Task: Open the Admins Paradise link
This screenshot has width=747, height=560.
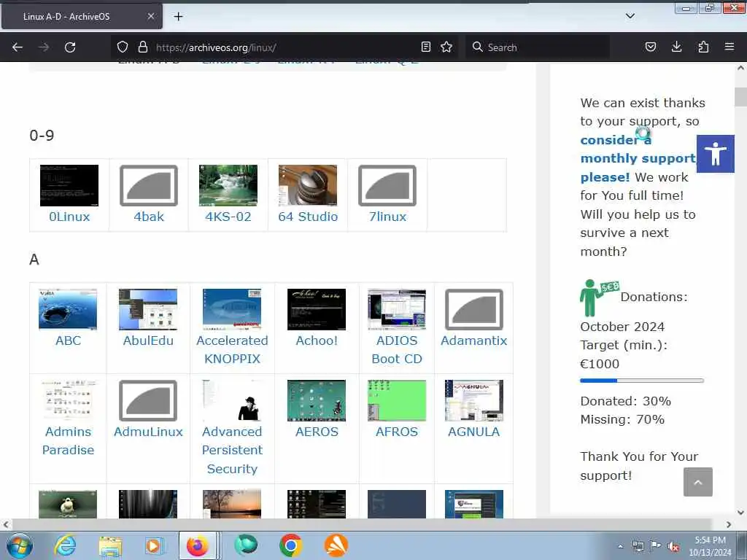Action: pos(68,440)
